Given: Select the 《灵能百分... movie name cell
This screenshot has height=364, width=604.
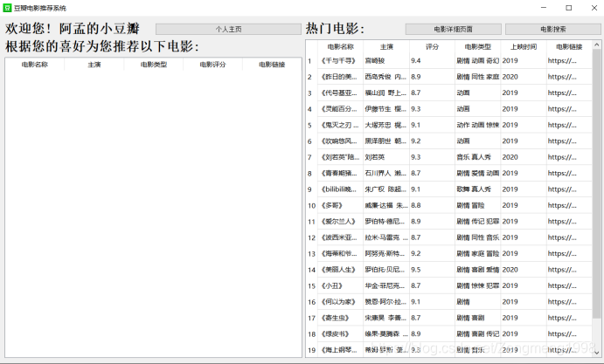Looking at the screenshot, I should pyautogui.click(x=340, y=109).
